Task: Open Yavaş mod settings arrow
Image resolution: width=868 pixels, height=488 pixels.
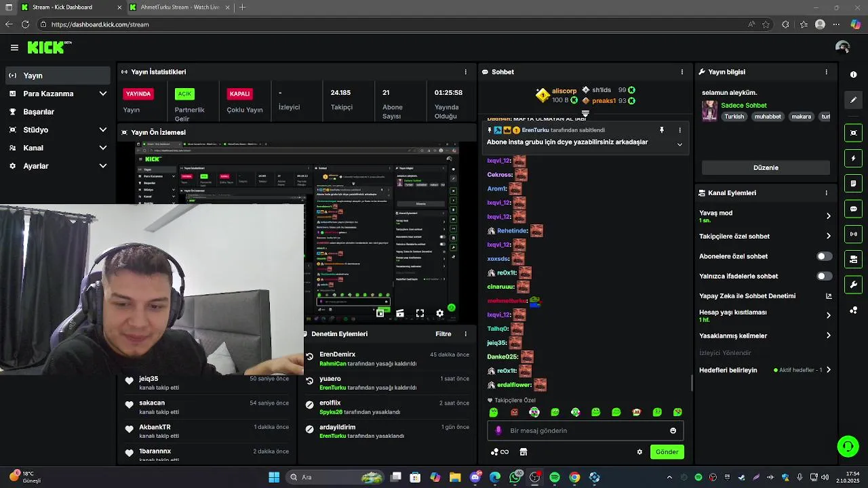Action: pyautogui.click(x=828, y=216)
